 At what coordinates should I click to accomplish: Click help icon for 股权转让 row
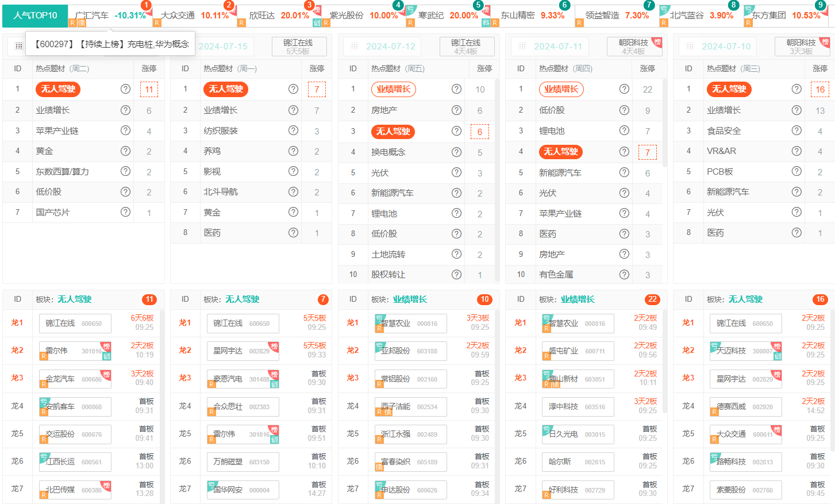tap(456, 275)
